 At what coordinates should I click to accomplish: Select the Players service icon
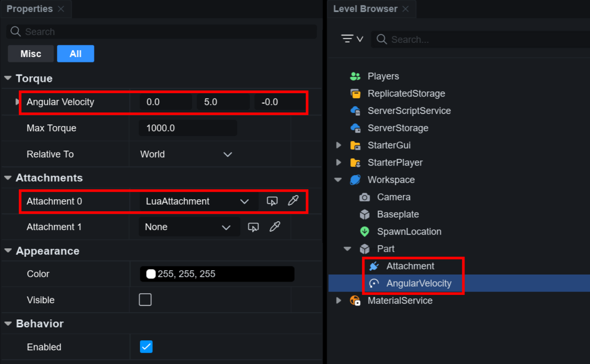click(355, 76)
